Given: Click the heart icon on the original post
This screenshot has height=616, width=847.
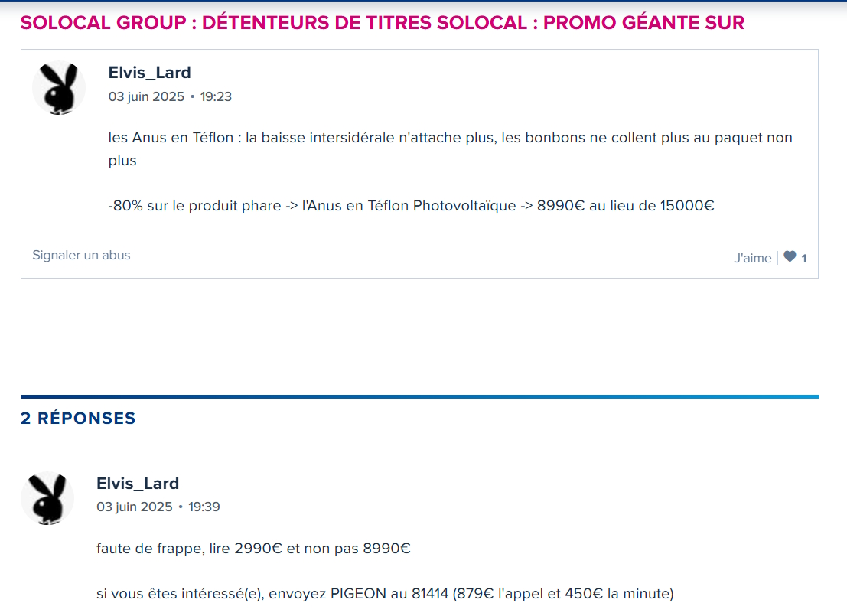Looking at the screenshot, I should click(790, 257).
